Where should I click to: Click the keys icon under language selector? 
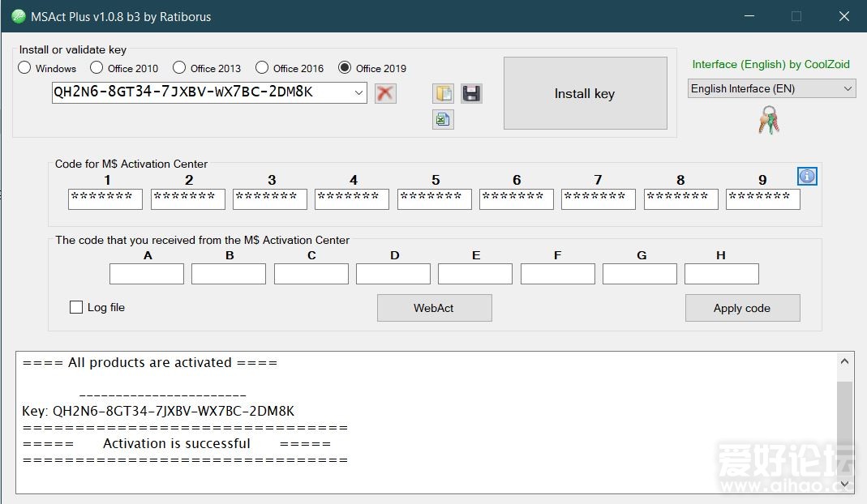pos(768,121)
